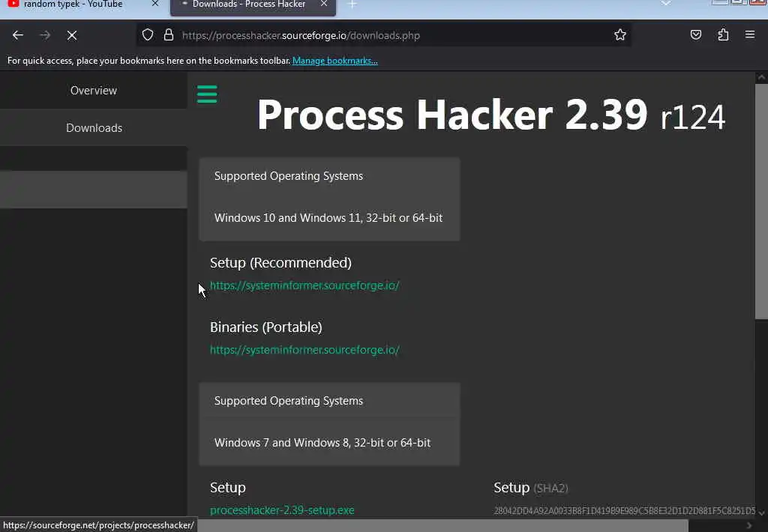Click the vertical scrollbar thumb
Screen dimensions: 768x532
click(x=761, y=202)
